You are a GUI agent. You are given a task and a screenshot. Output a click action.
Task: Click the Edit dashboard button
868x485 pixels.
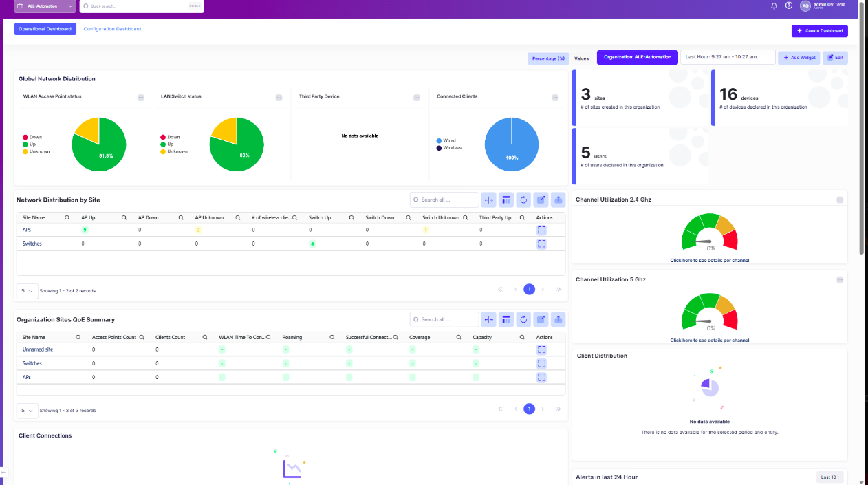(835, 58)
